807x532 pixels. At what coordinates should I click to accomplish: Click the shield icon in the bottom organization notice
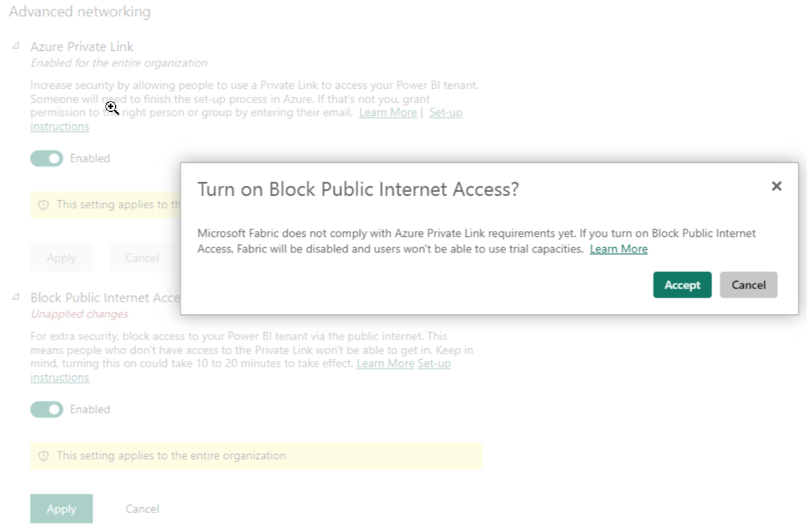43,456
